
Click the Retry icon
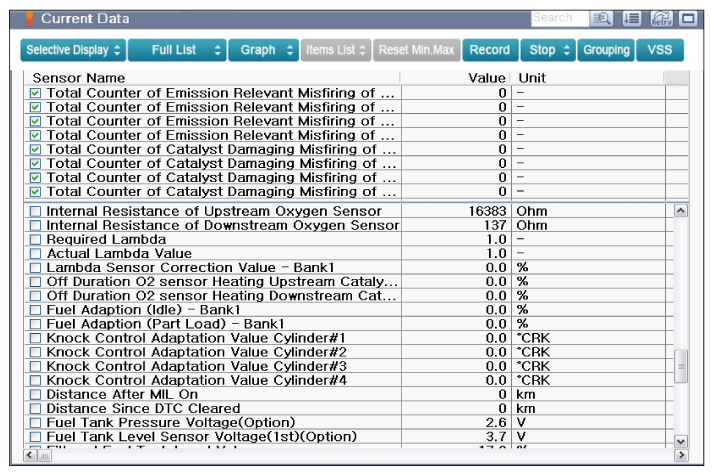(x=661, y=19)
